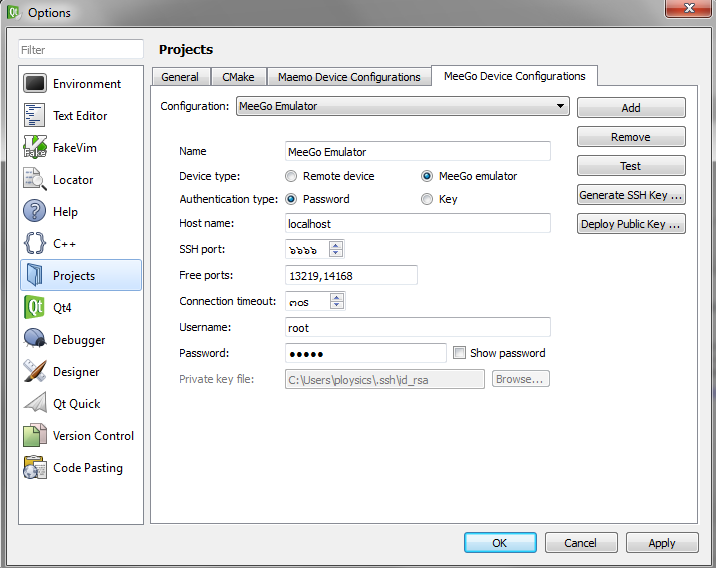Open the Qt4 logo icon
Image resolution: width=716 pixels, height=568 pixels.
(35, 307)
